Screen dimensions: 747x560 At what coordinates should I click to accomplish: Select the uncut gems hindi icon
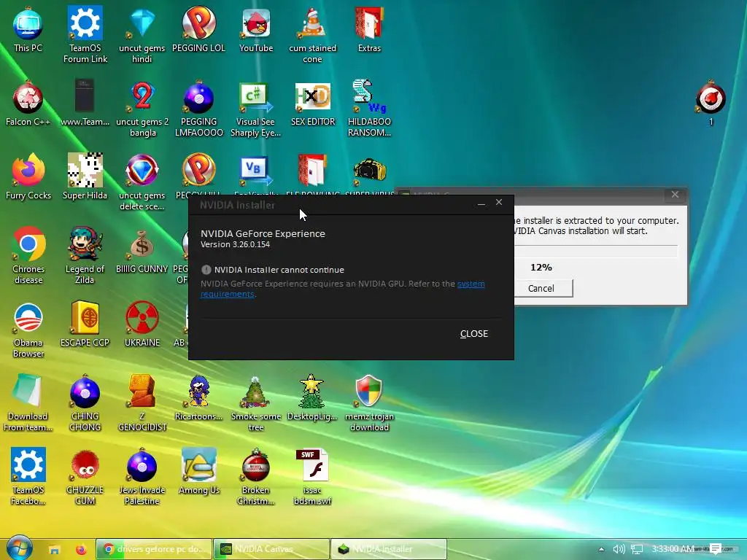[142, 34]
